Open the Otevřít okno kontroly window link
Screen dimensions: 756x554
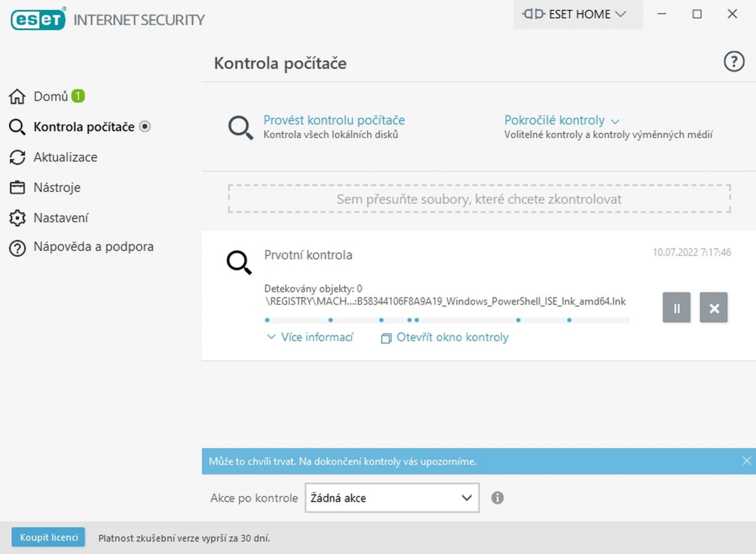pos(445,338)
